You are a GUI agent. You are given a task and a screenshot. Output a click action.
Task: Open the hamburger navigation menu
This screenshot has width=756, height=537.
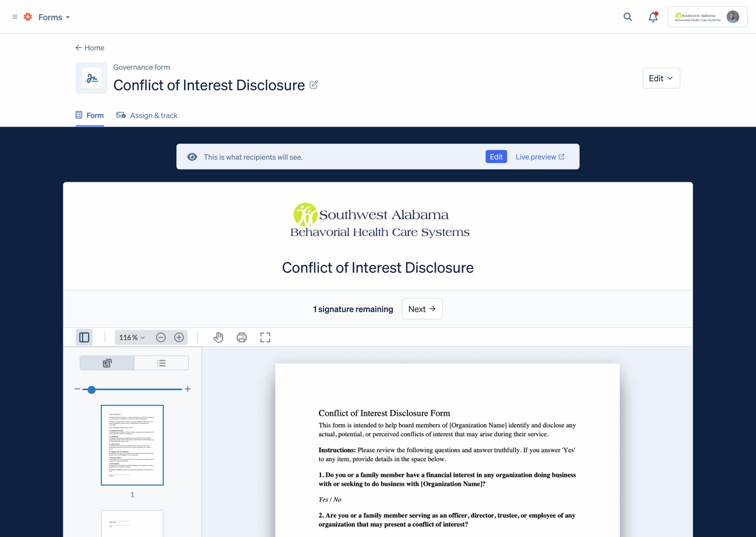(15, 17)
